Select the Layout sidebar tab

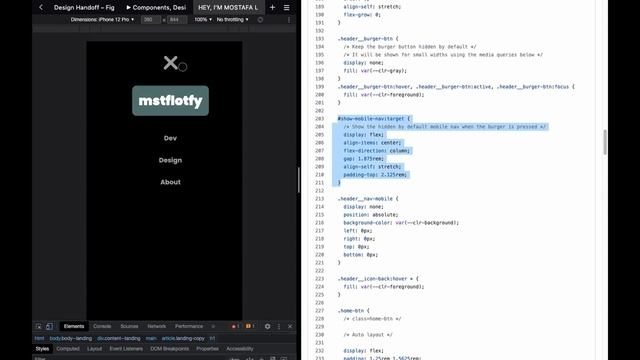pos(94,349)
